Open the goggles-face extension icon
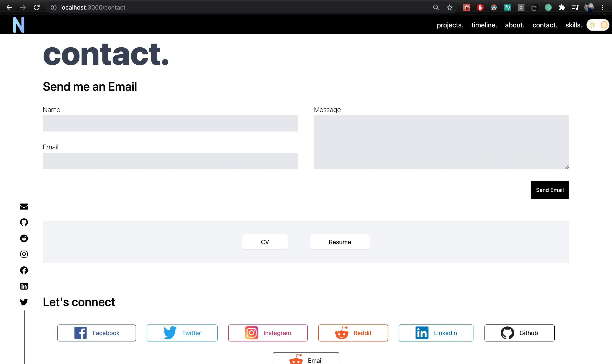This screenshot has width=612, height=364. [x=494, y=8]
